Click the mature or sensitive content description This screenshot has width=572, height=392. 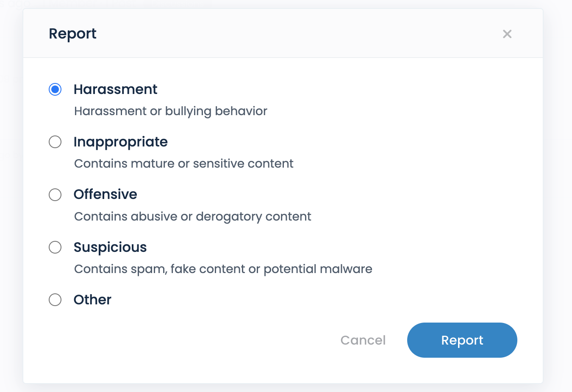pyautogui.click(x=183, y=163)
